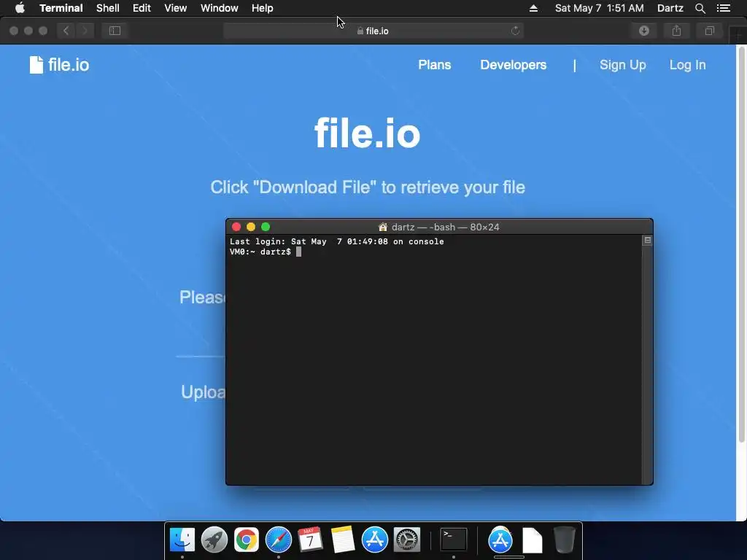
Task: Reload the page with Safari refresh icon
Action: 515,31
